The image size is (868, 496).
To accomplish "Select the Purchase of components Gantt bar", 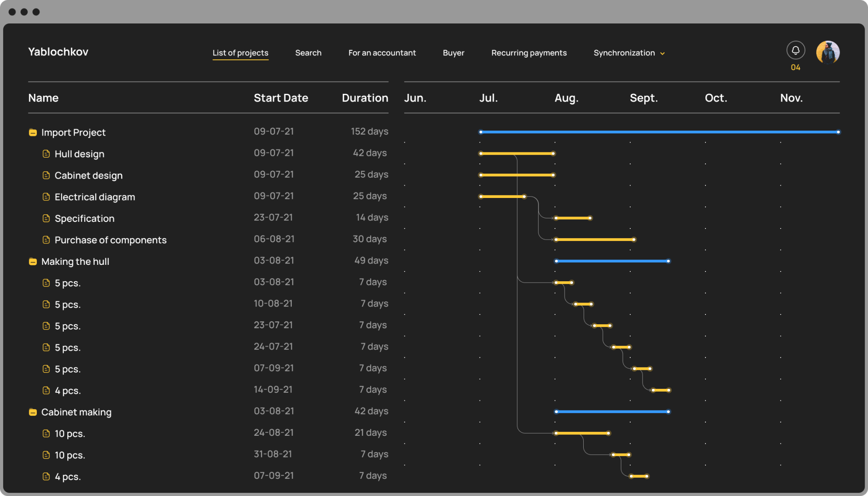I will coord(595,240).
